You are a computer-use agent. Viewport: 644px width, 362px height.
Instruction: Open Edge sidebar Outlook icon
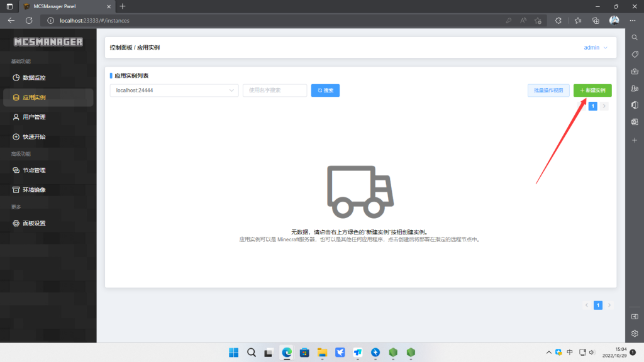tap(635, 122)
